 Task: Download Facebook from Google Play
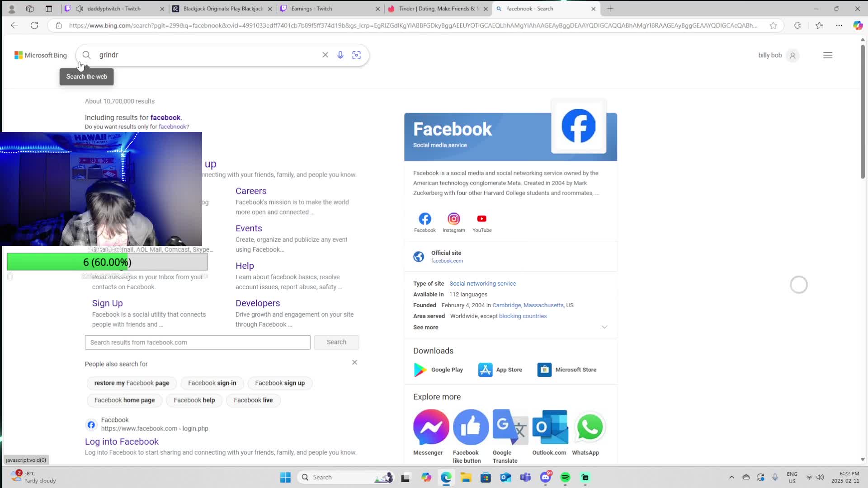[x=439, y=370]
